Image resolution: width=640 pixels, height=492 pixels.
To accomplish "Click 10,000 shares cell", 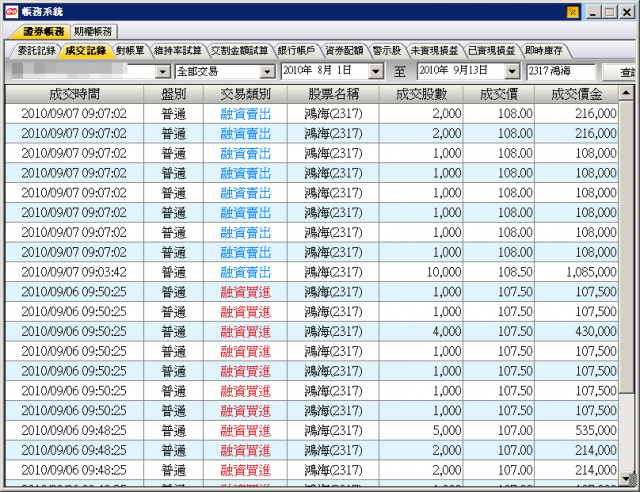I will [x=421, y=272].
